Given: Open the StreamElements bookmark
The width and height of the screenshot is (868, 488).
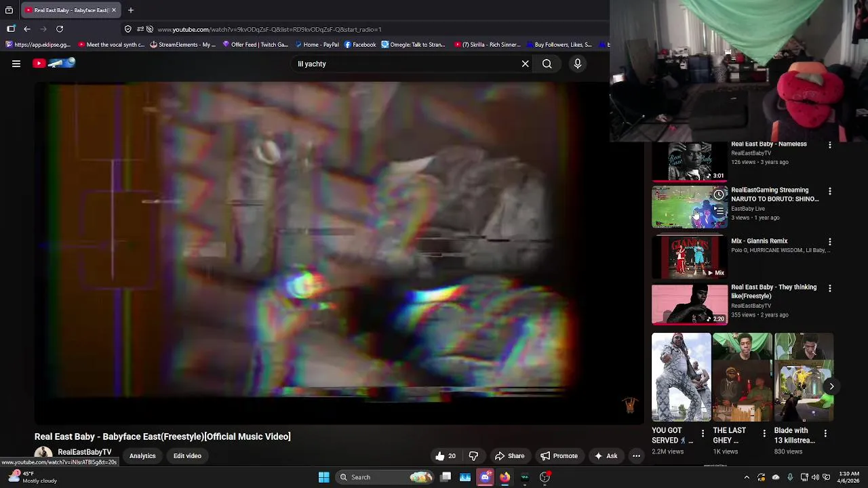Looking at the screenshot, I should (182, 45).
